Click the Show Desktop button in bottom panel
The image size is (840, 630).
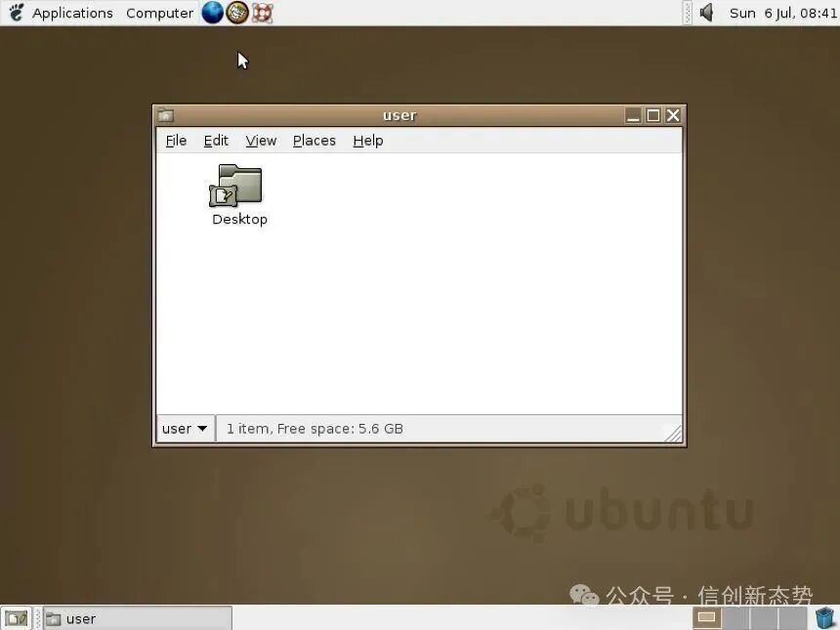click(x=16, y=618)
